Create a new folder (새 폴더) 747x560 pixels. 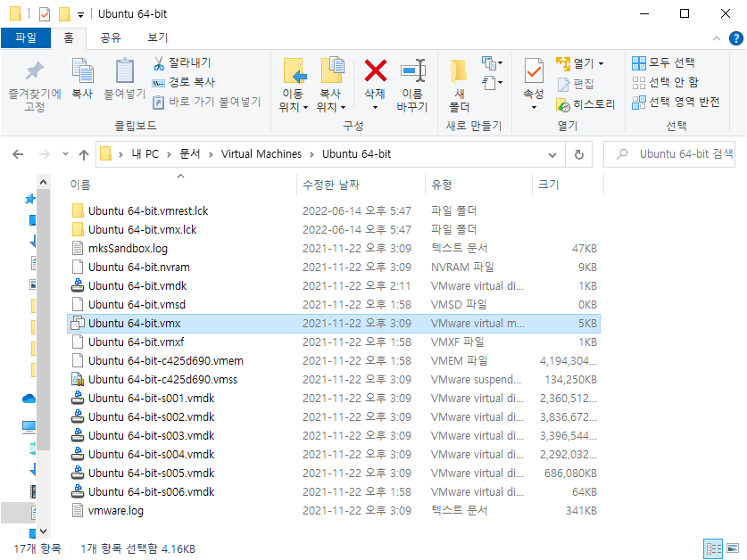click(460, 86)
